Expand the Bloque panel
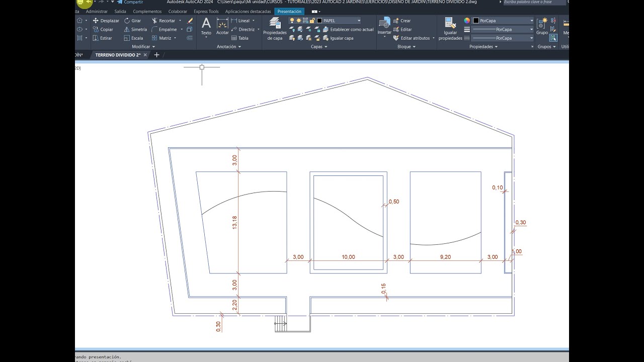The image size is (644, 362). point(407,47)
